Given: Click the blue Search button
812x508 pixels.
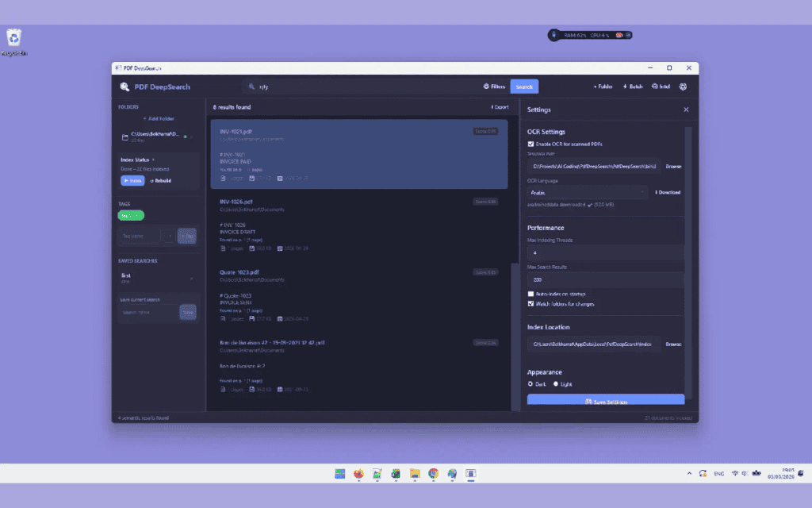Looking at the screenshot, I should tap(524, 87).
